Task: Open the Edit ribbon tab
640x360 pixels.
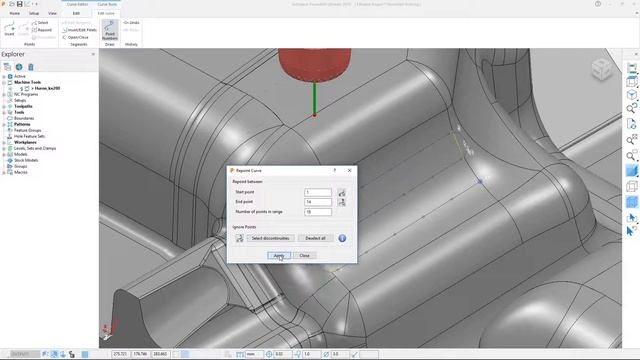Action: coord(76,13)
